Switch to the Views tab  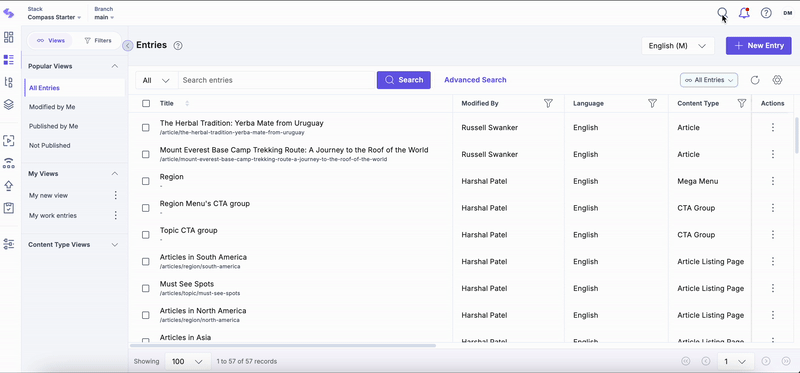tap(51, 41)
